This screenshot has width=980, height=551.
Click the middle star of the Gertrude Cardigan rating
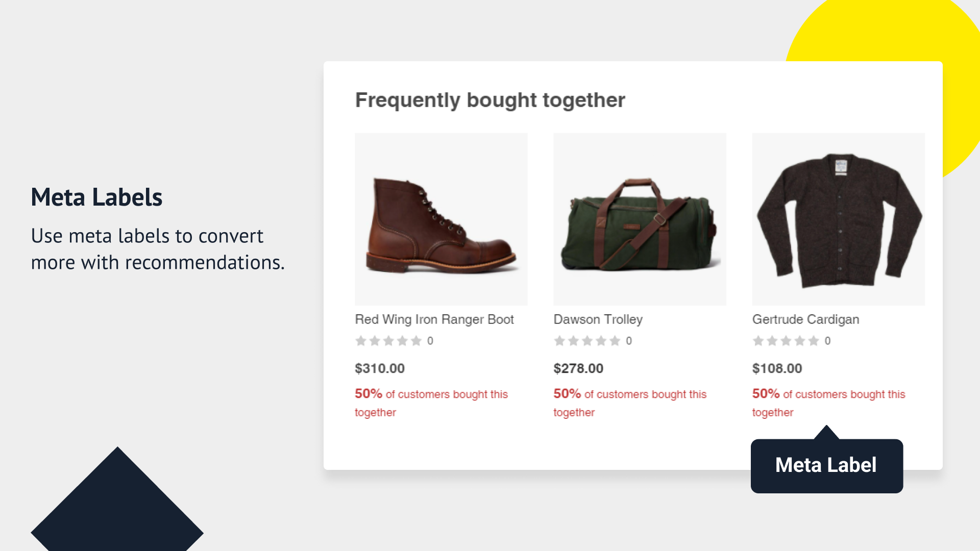786,341
